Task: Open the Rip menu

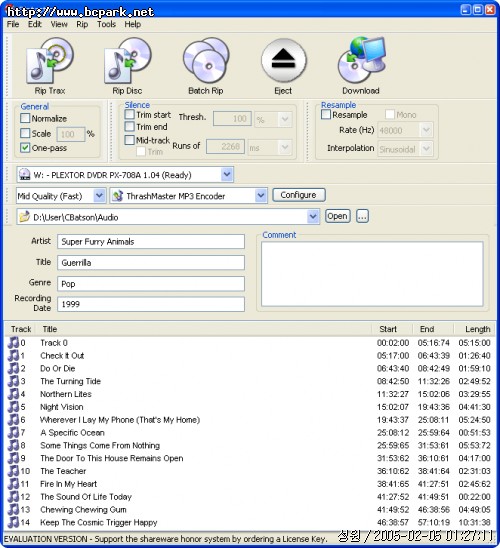Action: (82, 24)
